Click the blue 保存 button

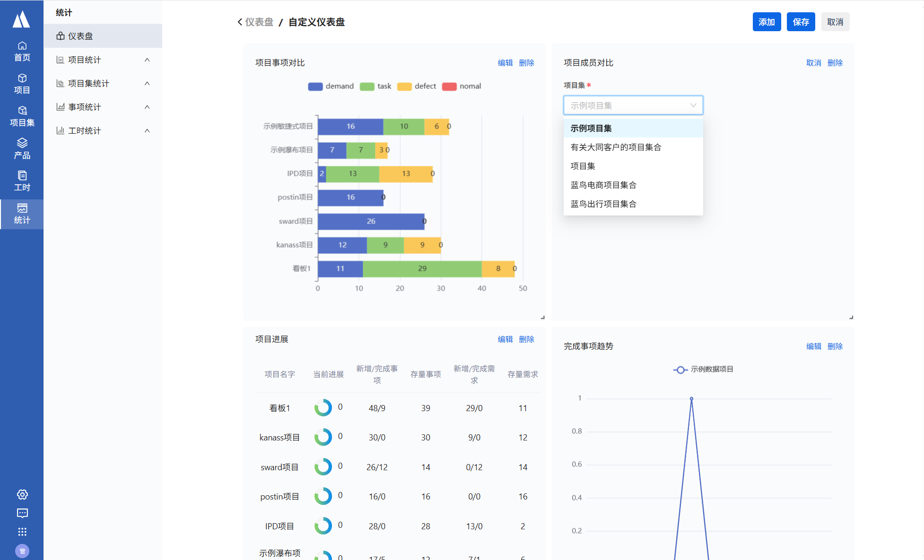click(801, 22)
